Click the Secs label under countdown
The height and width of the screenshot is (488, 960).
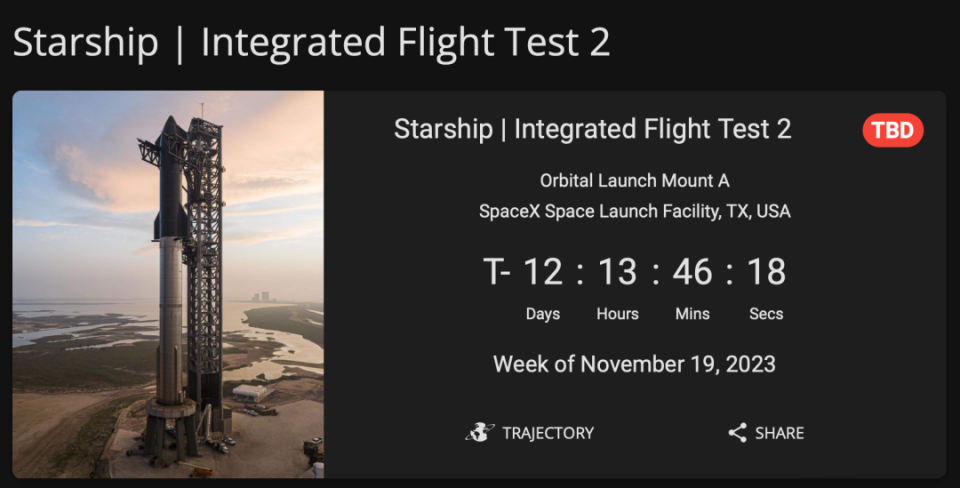click(x=766, y=314)
